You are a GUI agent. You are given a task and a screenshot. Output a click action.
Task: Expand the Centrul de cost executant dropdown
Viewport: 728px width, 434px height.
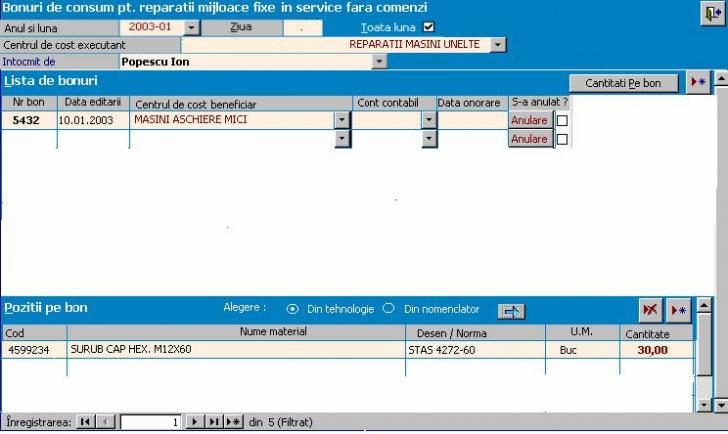pyautogui.click(x=498, y=45)
